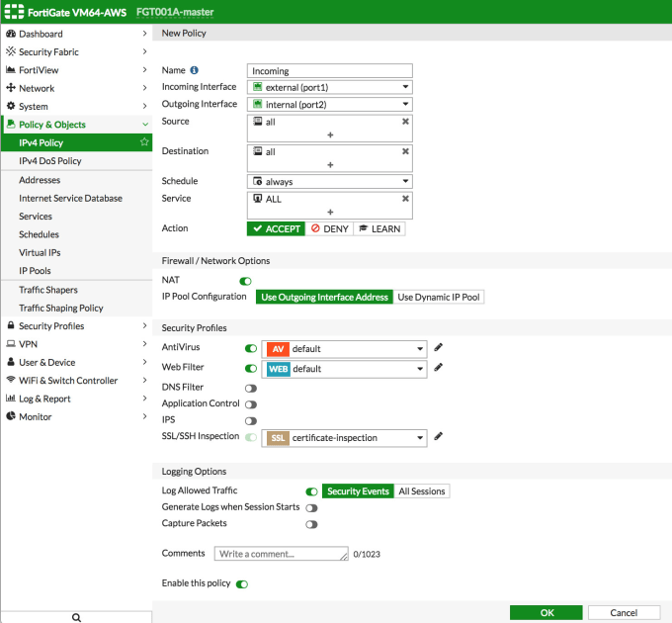Click the System gear icon
672x623 pixels.
(x=11, y=106)
